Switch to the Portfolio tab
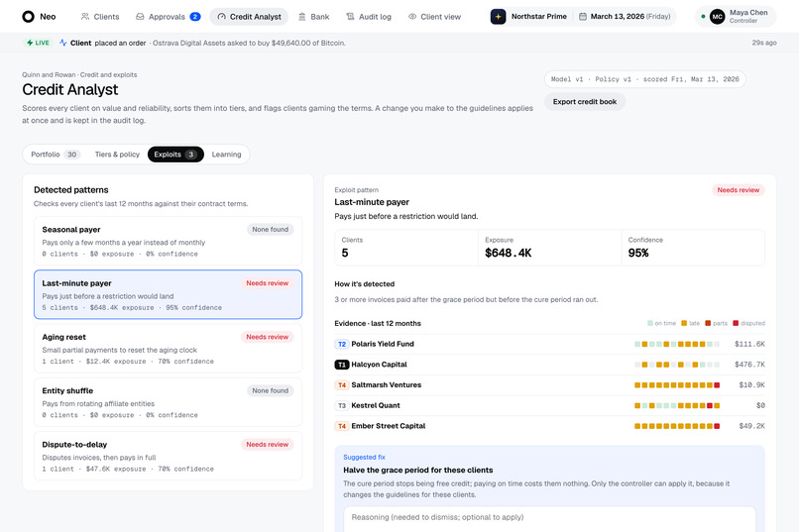The width and height of the screenshot is (799, 532). [56, 155]
